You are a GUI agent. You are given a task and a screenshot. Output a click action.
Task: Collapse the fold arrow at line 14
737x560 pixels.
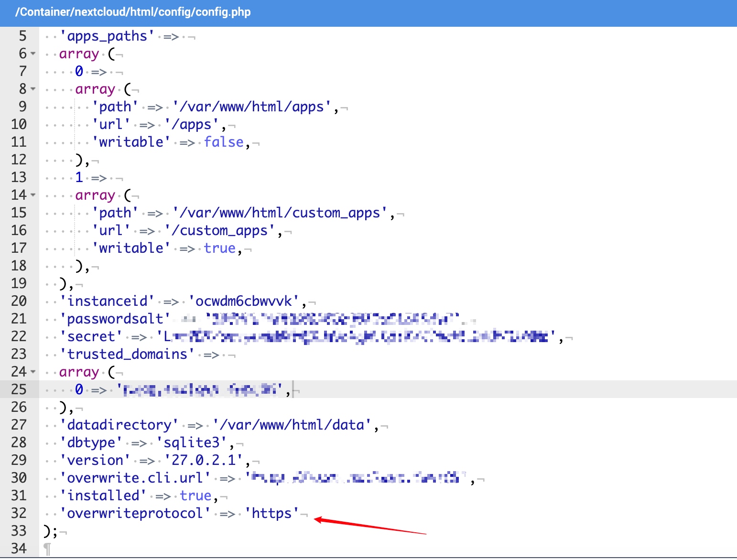(33, 195)
